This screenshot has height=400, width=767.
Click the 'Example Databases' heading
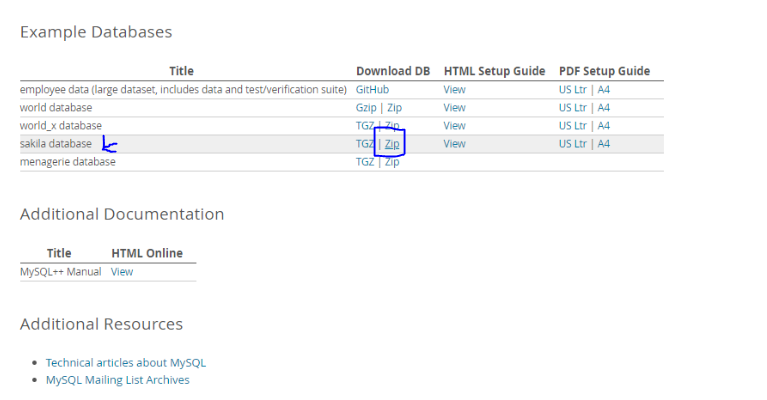point(96,32)
